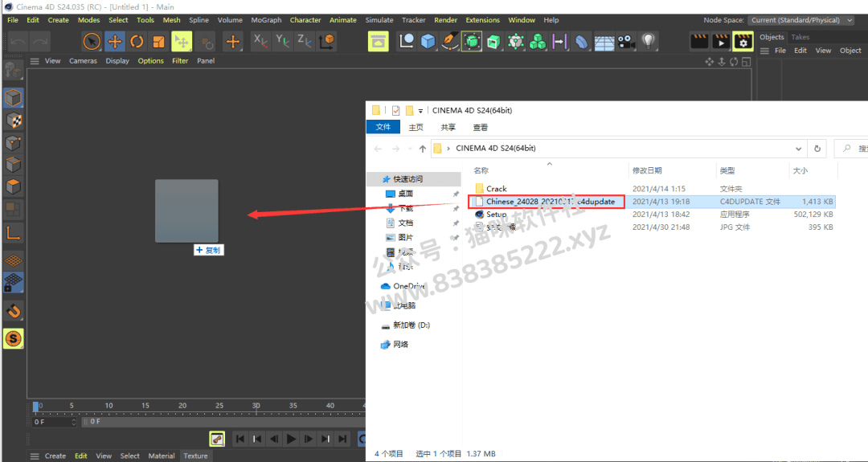Open the MoGraph menu

[266, 20]
